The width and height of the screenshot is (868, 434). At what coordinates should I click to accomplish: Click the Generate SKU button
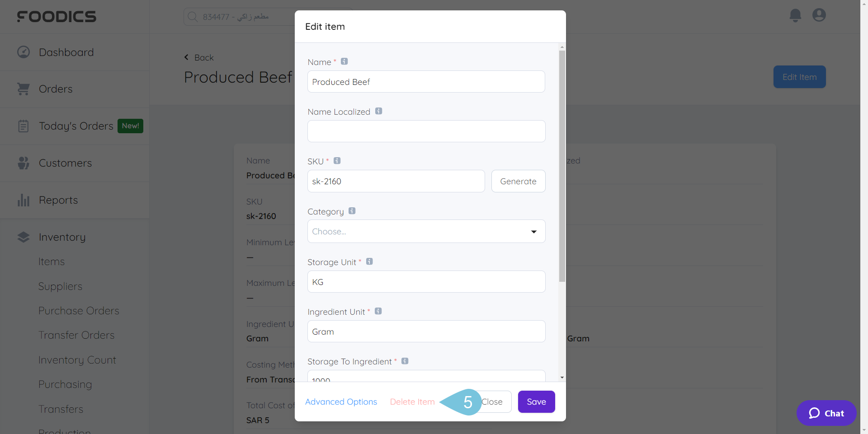(518, 181)
